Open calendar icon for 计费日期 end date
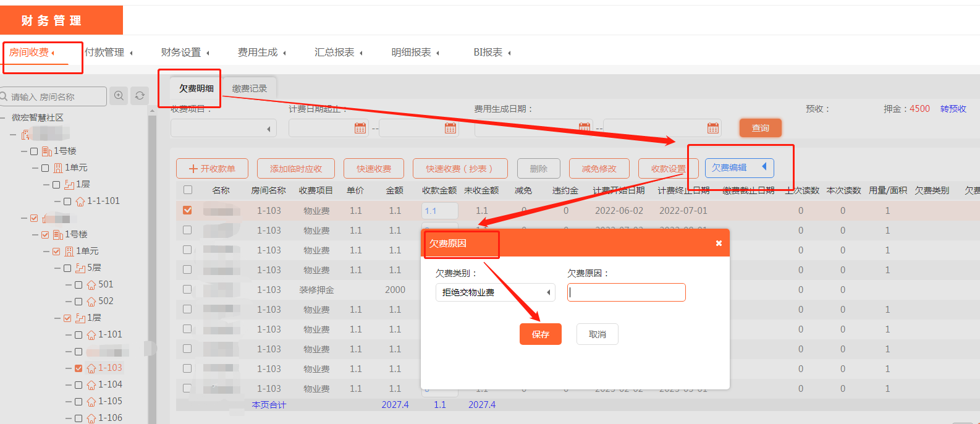 [x=450, y=128]
